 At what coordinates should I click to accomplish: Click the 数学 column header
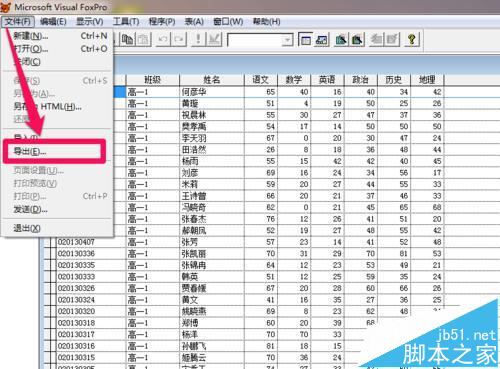[x=294, y=80]
